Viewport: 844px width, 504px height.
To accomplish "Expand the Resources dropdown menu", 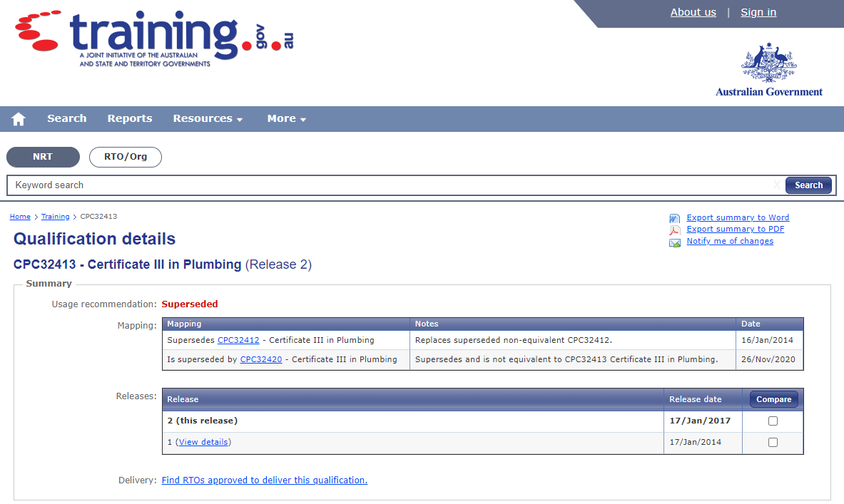I will coord(208,118).
